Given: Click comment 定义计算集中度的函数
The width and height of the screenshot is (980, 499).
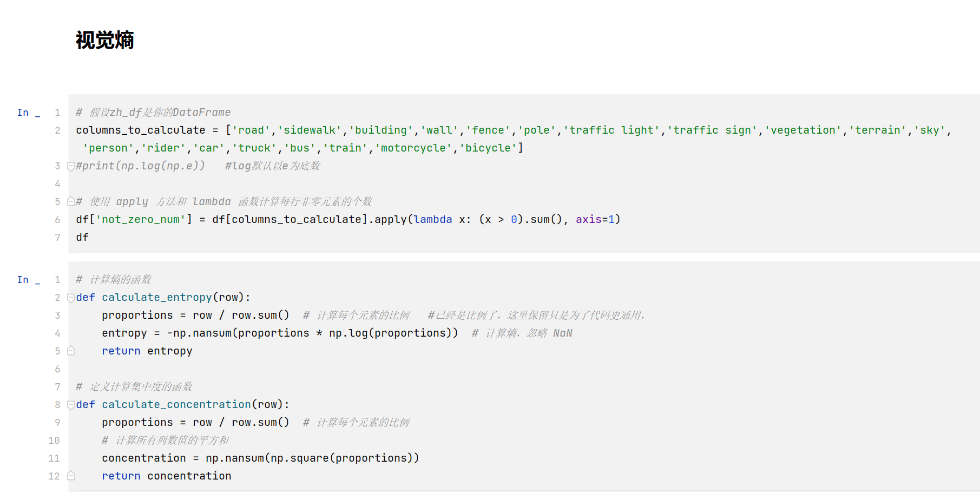Looking at the screenshot, I should pyautogui.click(x=134, y=387).
